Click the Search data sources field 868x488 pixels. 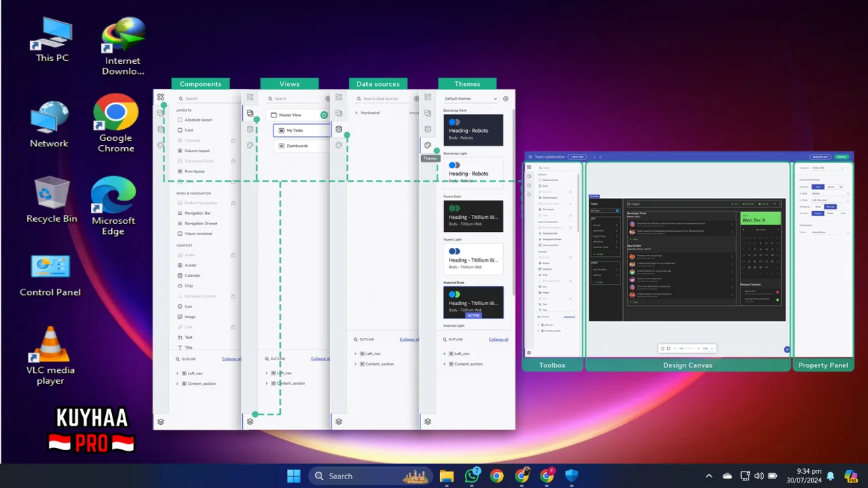(383, 98)
